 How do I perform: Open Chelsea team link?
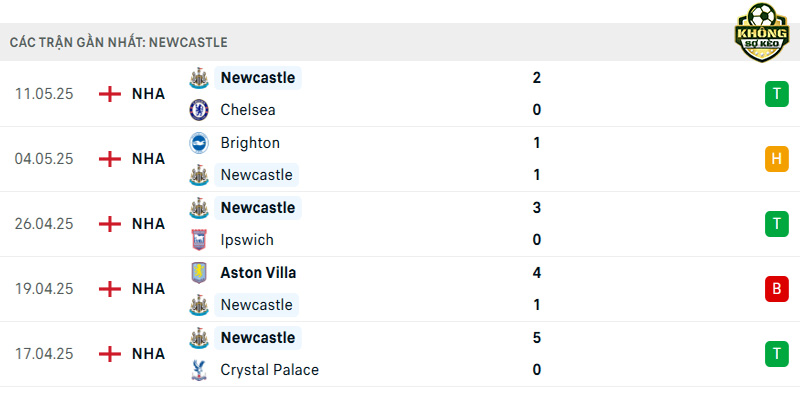248,110
